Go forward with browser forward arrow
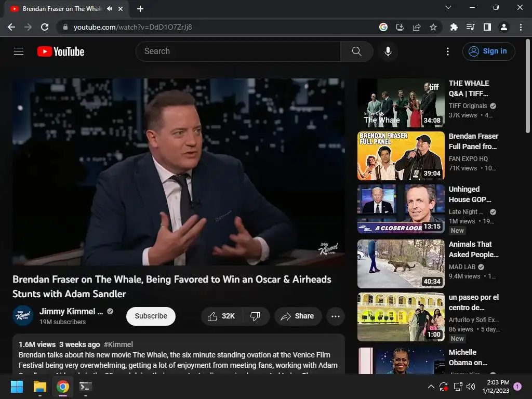The image size is (532, 399). point(28,27)
